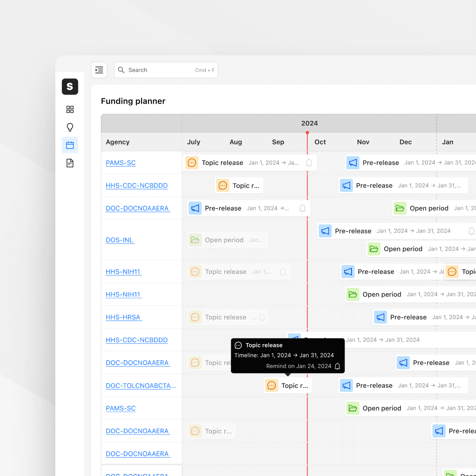Open the dashboard grid view icon
The height and width of the screenshot is (476, 476).
coord(70,109)
